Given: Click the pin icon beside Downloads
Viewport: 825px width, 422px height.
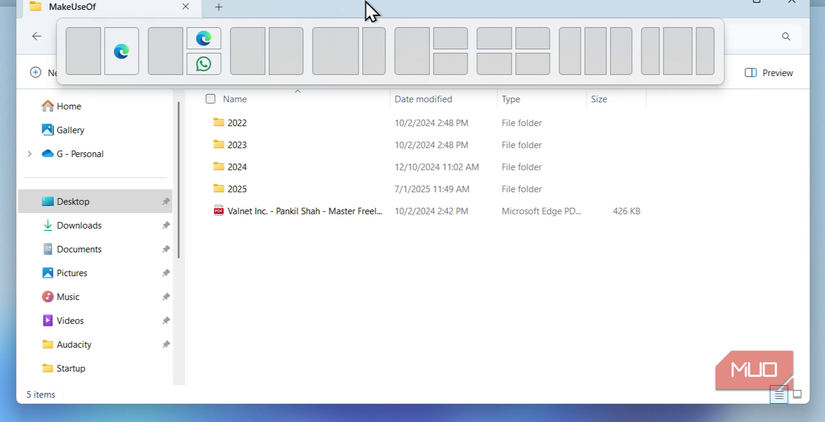Looking at the screenshot, I should 166,225.
